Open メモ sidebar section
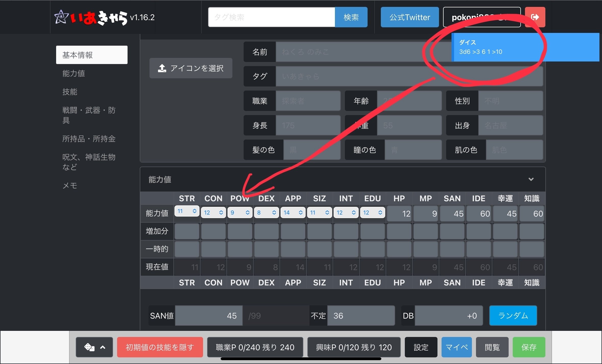The width and height of the screenshot is (602, 364). tap(92, 185)
